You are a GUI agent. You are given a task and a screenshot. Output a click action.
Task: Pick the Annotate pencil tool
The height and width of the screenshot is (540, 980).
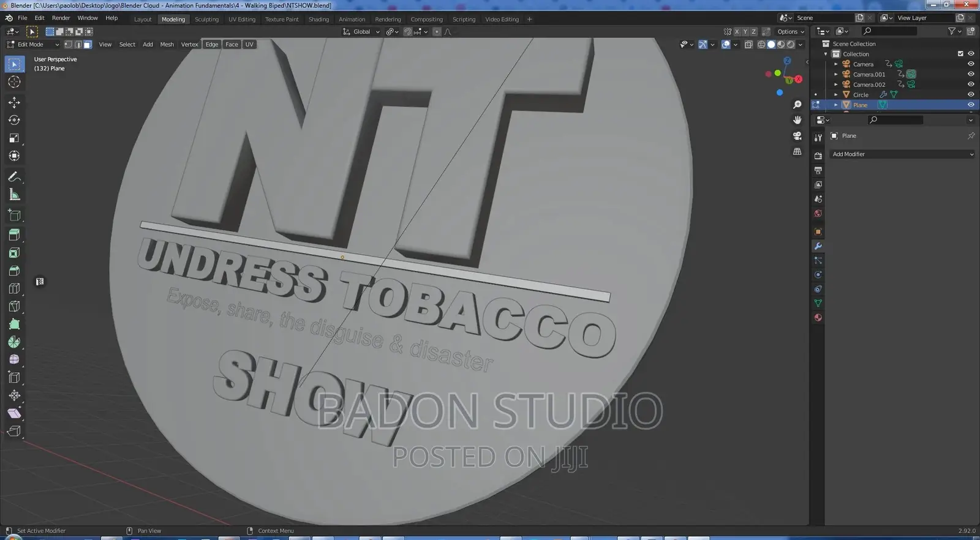(x=14, y=177)
